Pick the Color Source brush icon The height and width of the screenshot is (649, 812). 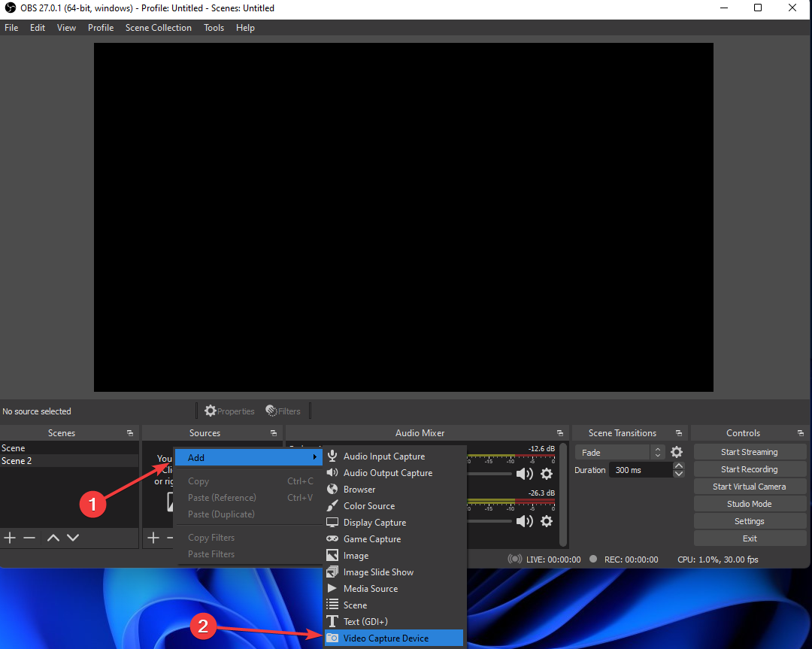pyautogui.click(x=332, y=506)
